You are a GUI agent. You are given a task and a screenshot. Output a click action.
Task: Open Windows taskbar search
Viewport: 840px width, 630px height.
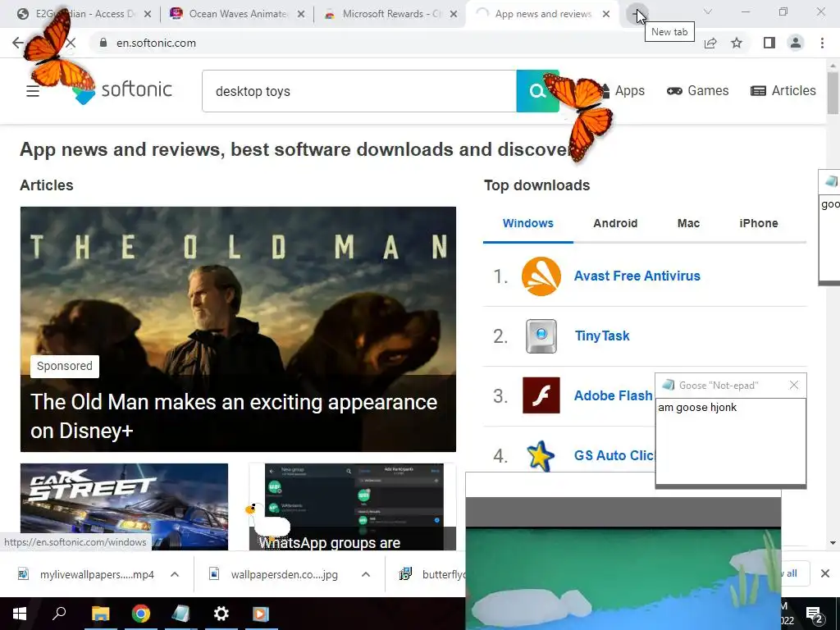(x=59, y=614)
